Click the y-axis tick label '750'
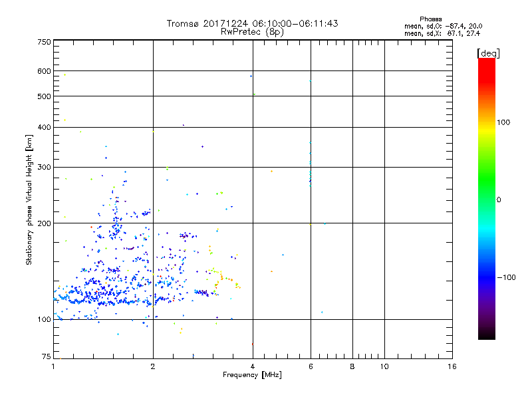This screenshot has height=399, width=532. coord(44,42)
